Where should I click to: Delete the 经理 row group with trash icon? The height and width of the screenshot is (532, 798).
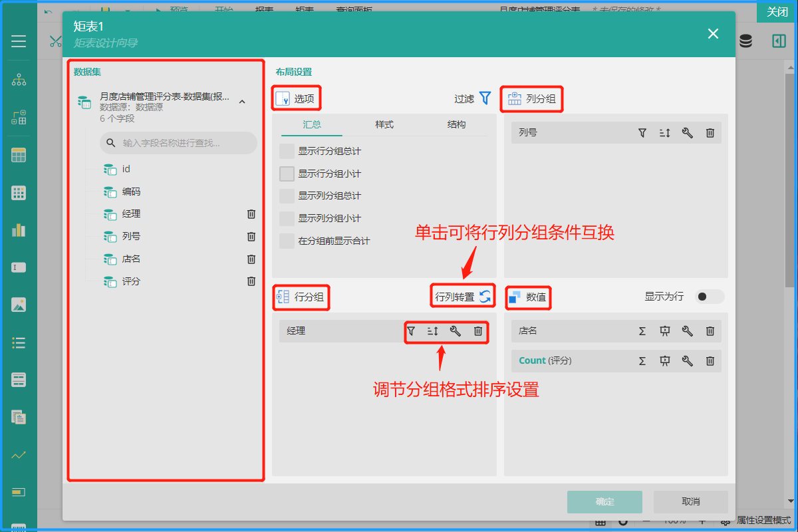coord(477,331)
